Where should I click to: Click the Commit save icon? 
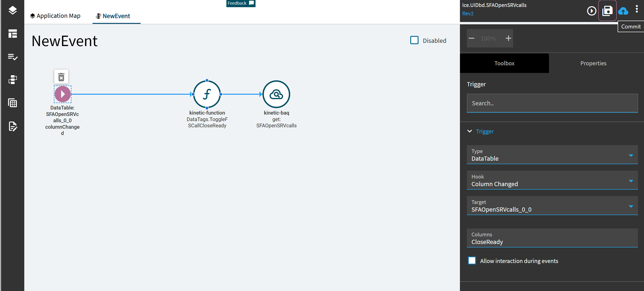(607, 11)
